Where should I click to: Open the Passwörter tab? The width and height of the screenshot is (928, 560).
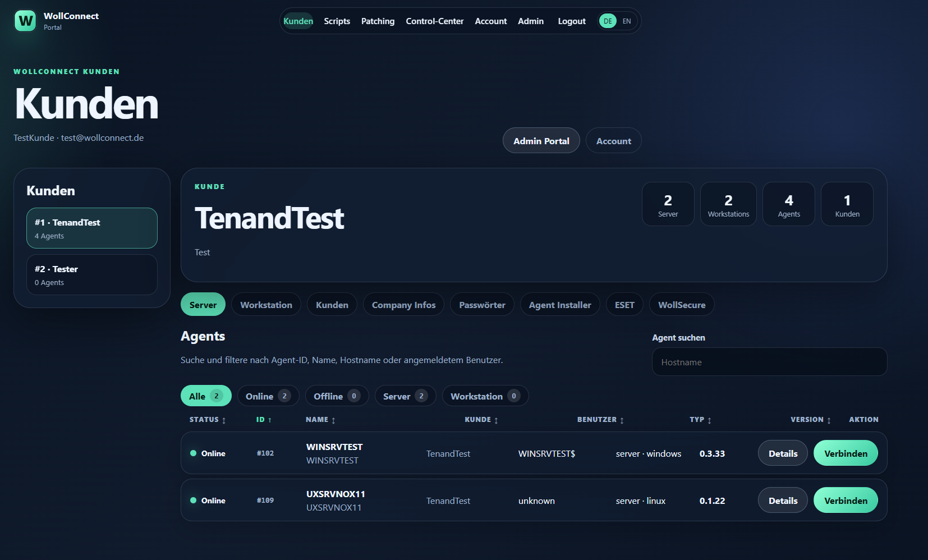coord(482,305)
